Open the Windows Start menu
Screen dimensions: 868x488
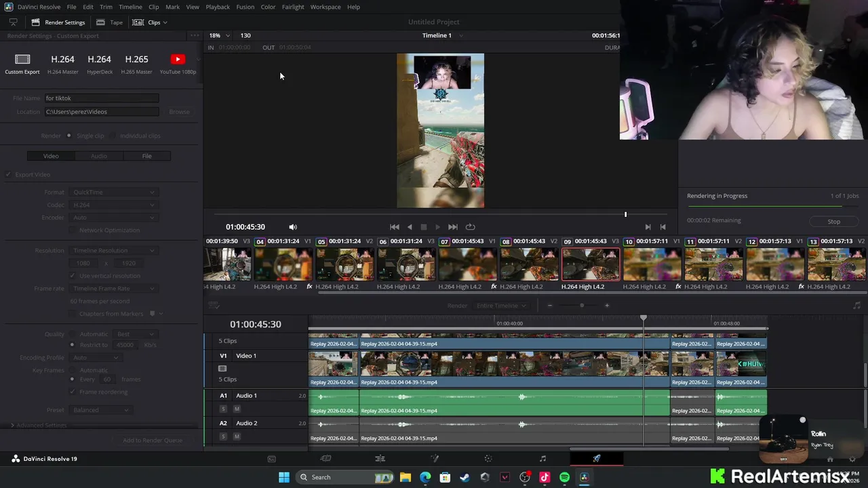click(284, 477)
